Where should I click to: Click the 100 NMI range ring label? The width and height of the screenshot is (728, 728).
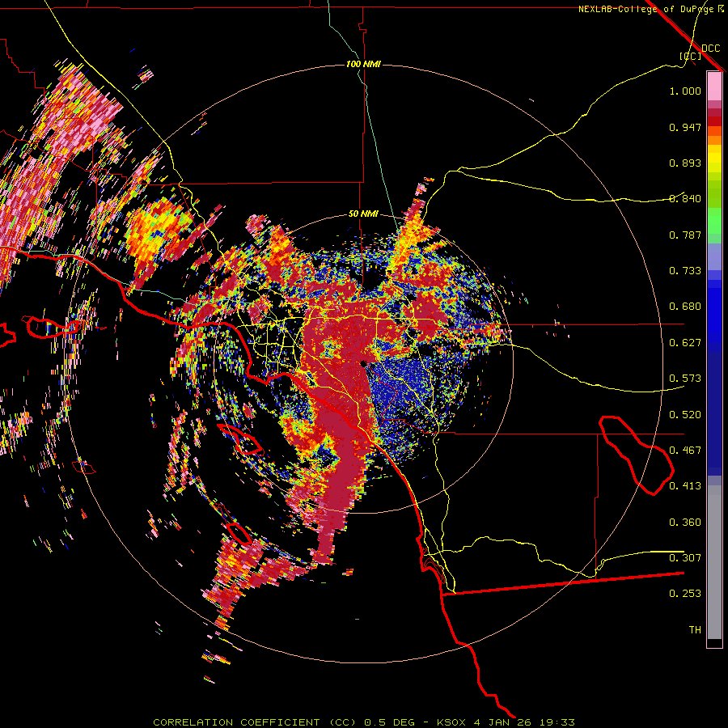pyautogui.click(x=363, y=64)
